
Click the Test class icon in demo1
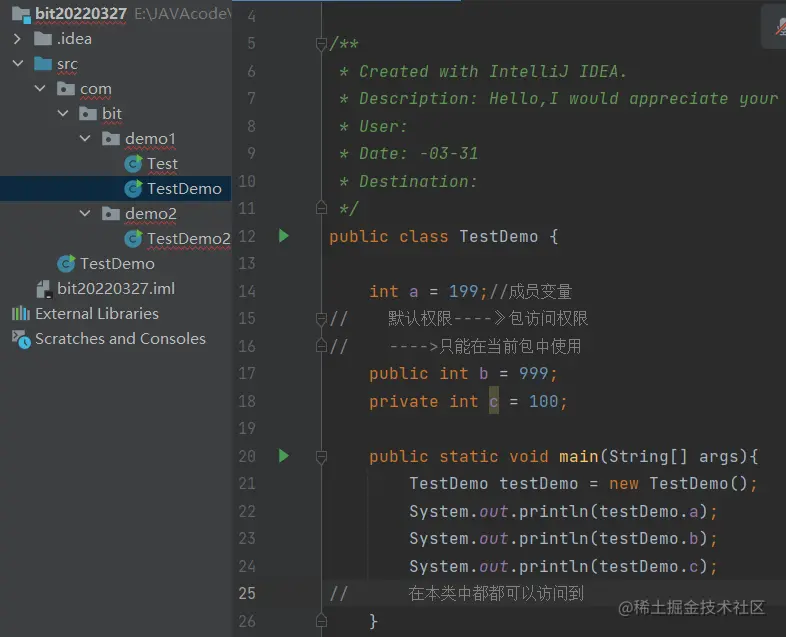(133, 164)
